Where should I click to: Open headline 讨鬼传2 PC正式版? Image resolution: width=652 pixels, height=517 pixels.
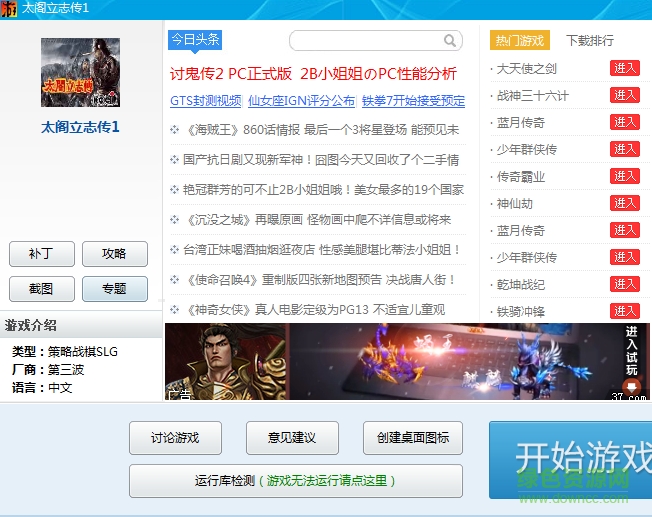(231, 74)
